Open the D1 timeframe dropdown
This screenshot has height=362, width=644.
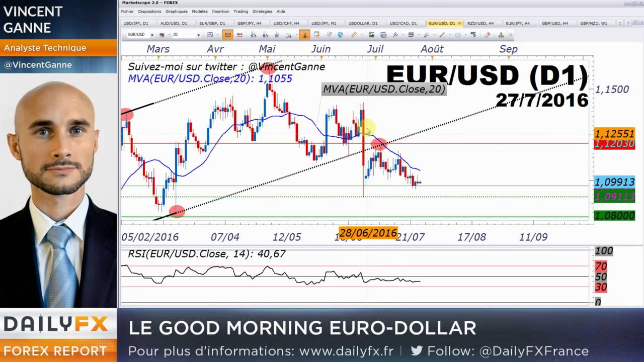198,35
